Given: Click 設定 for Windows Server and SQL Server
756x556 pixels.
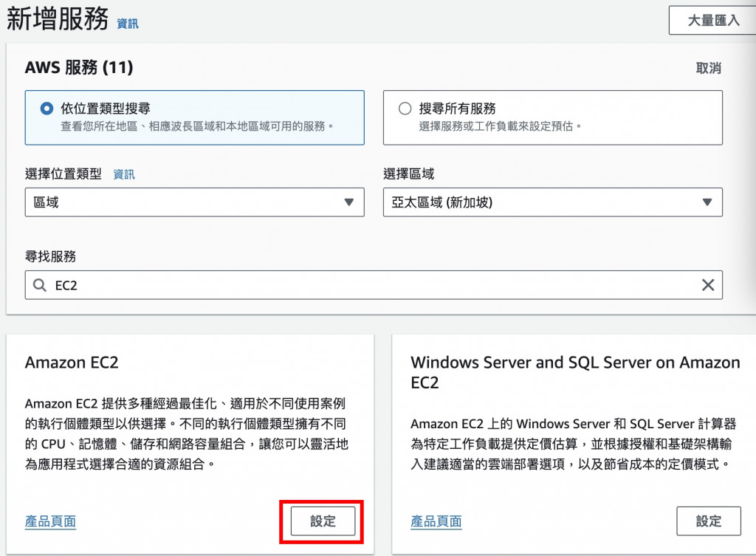Looking at the screenshot, I should (x=708, y=521).
